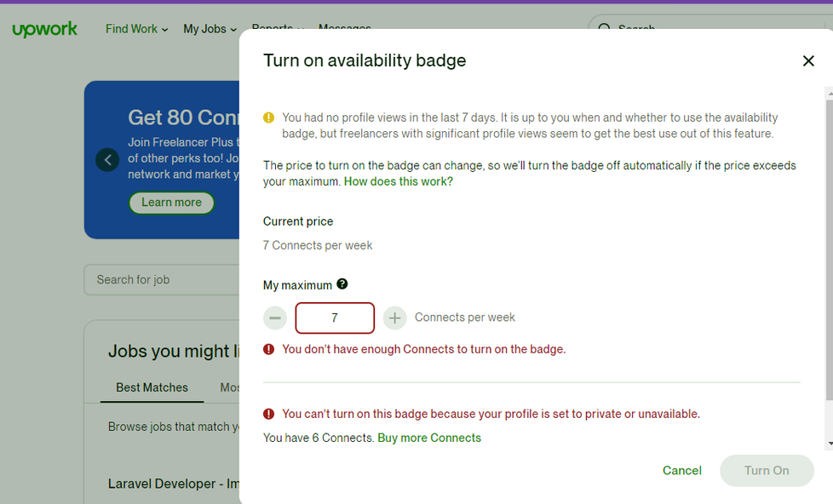Decrease maximum Connects with minus button
The image size is (833, 504).
click(x=275, y=318)
